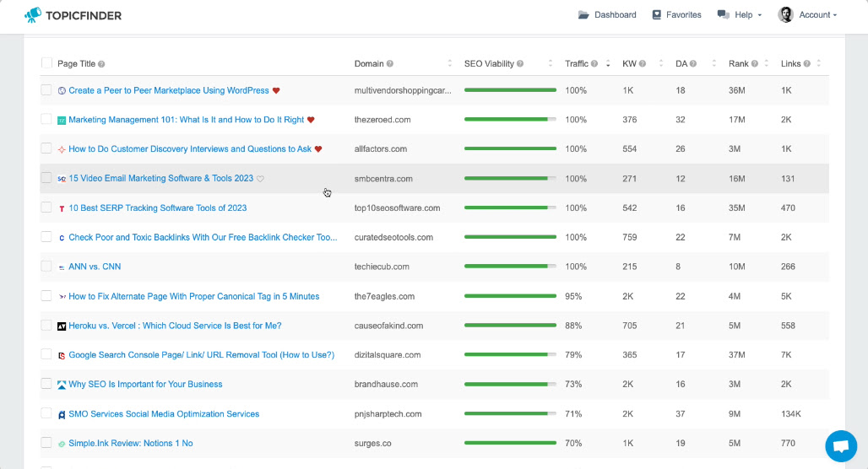This screenshot has height=469, width=868.
Task: Expand the Account dropdown caret
Action: (835, 15)
